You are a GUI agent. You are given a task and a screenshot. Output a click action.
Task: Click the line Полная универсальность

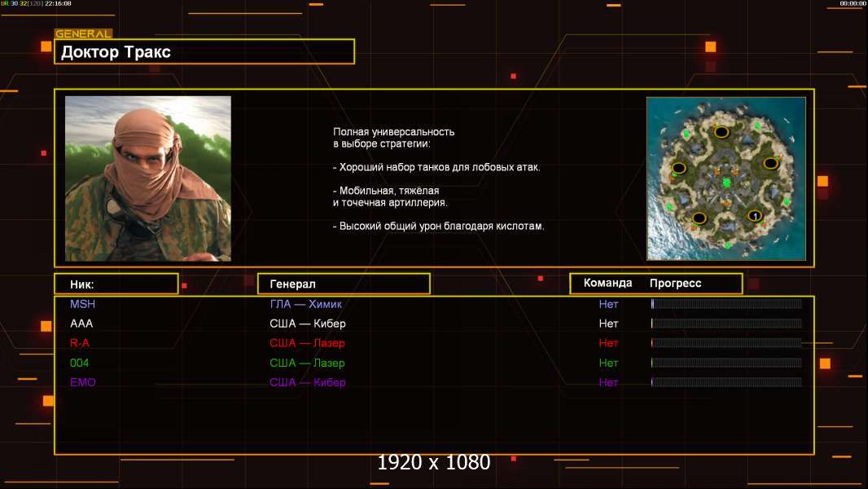tap(393, 132)
